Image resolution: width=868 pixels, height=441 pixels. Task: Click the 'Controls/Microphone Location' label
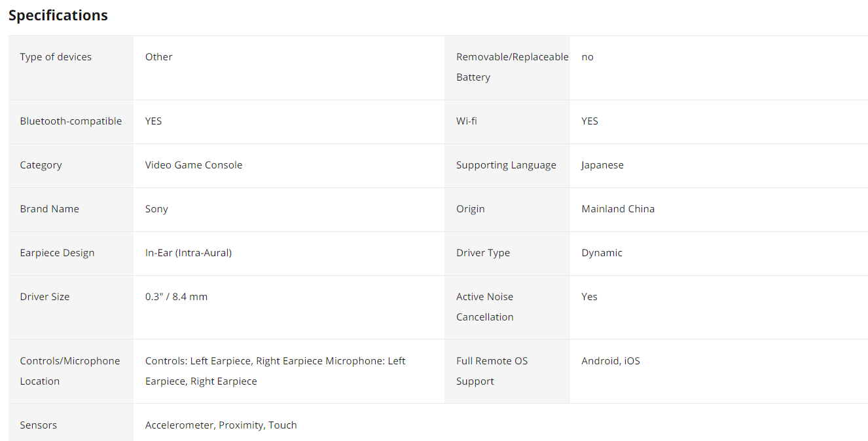pos(70,371)
